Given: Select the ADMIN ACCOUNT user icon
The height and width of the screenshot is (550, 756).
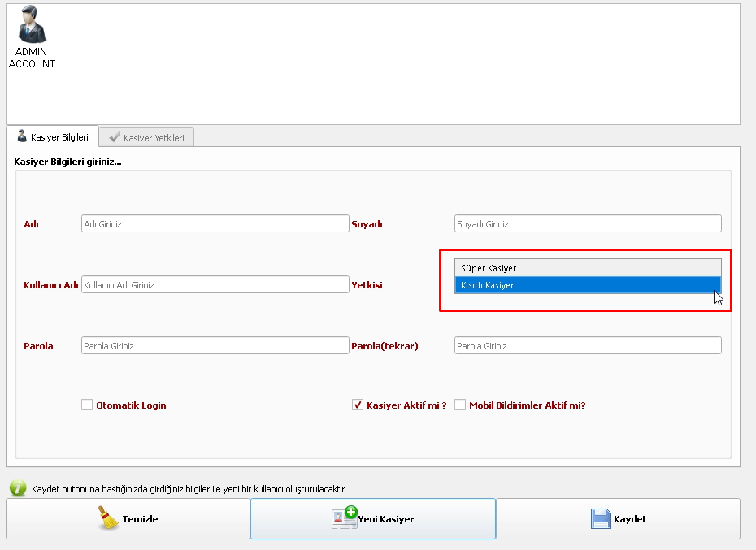Looking at the screenshot, I should (x=32, y=26).
